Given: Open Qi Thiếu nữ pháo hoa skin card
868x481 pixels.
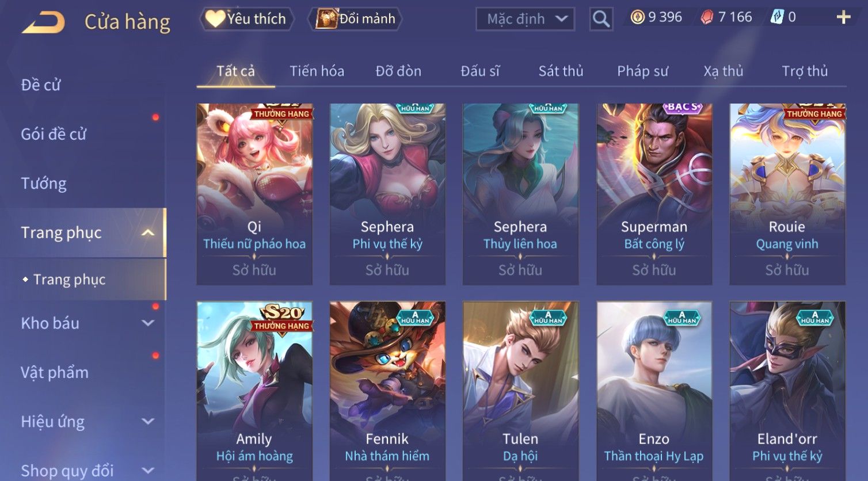Looking at the screenshot, I should 254,194.
